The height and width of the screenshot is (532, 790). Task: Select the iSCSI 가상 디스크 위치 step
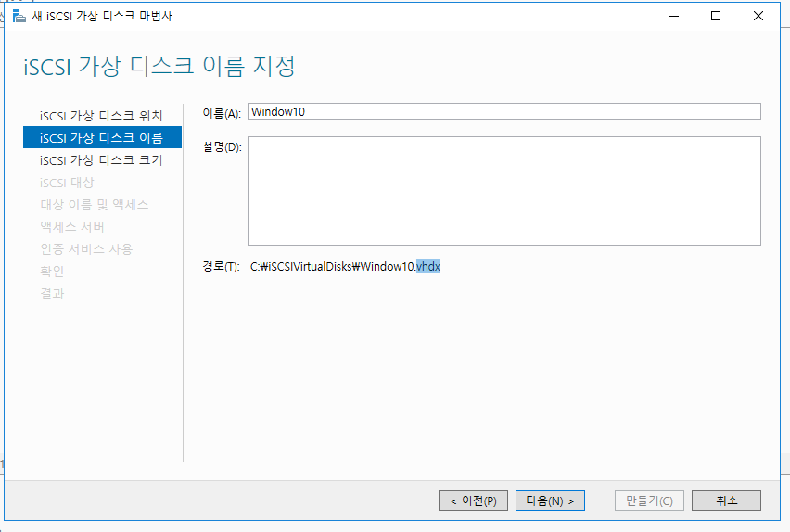[102, 115]
